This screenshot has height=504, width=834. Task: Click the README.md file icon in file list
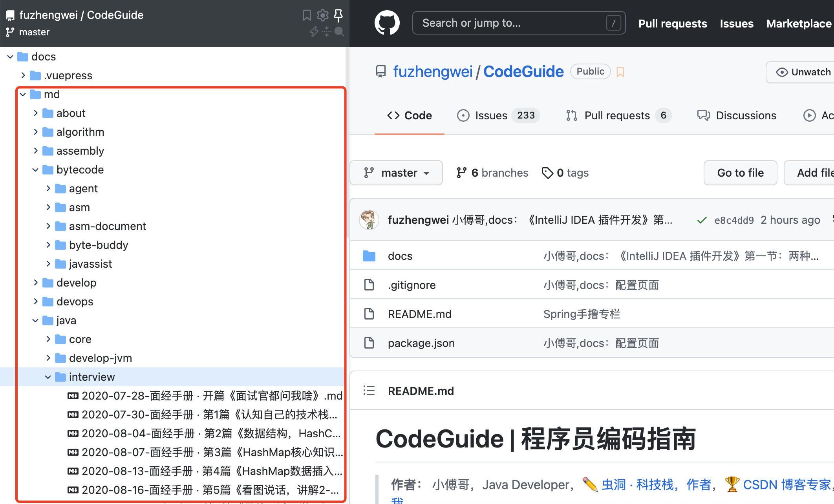pyautogui.click(x=369, y=314)
